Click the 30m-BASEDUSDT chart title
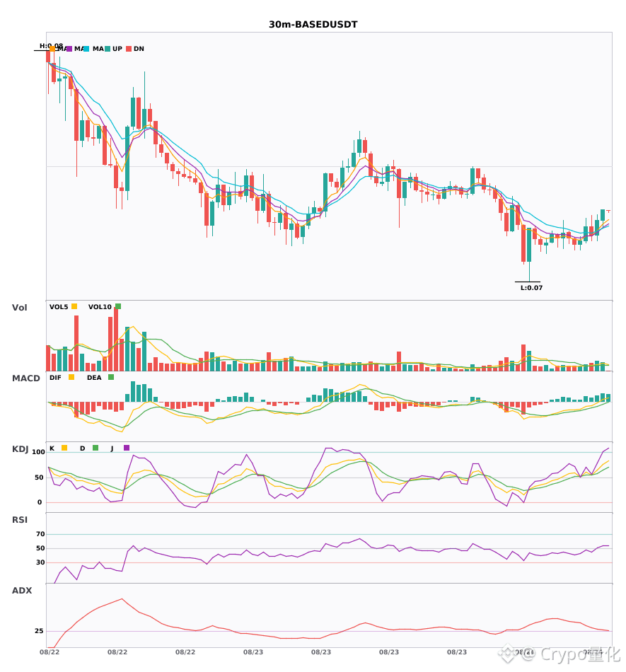Screen dimensions: 626x672 coord(313,25)
